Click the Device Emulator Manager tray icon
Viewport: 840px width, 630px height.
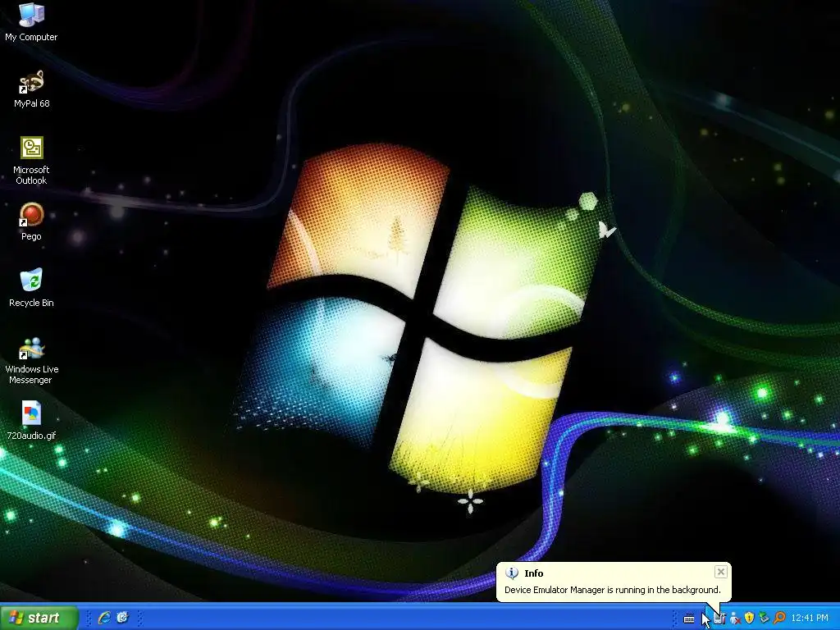[x=719, y=619]
